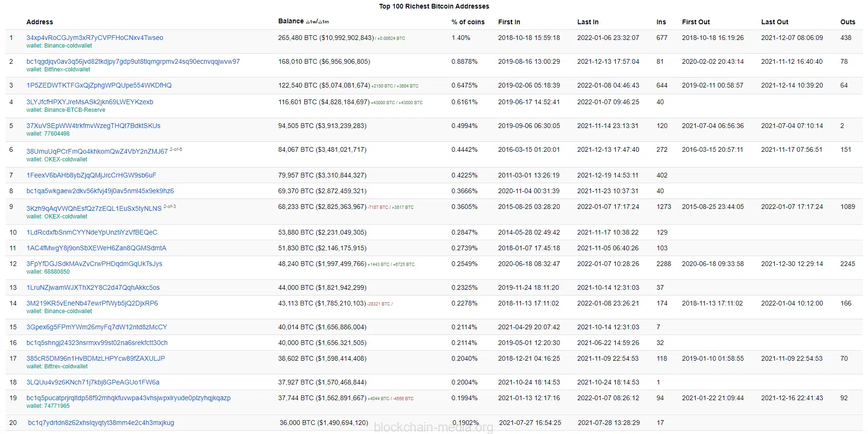
Task: Click the % of coins column header
Action: tap(468, 22)
